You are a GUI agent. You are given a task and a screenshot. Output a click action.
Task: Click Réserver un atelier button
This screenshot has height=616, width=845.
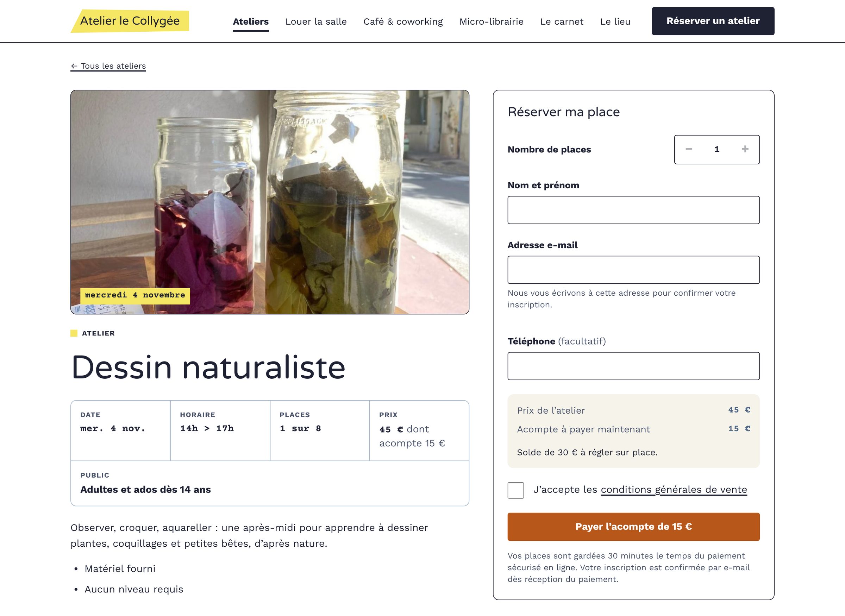[713, 21]
